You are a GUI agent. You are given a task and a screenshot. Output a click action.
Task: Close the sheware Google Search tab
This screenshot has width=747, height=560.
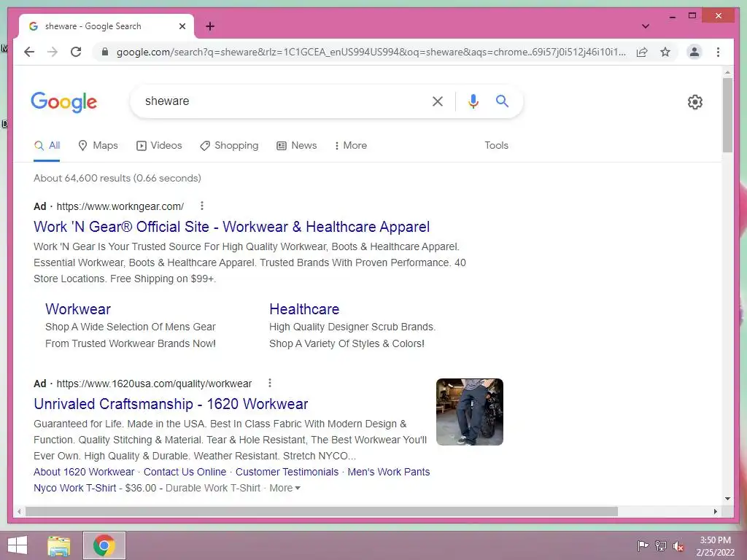(x=182, y=26)
